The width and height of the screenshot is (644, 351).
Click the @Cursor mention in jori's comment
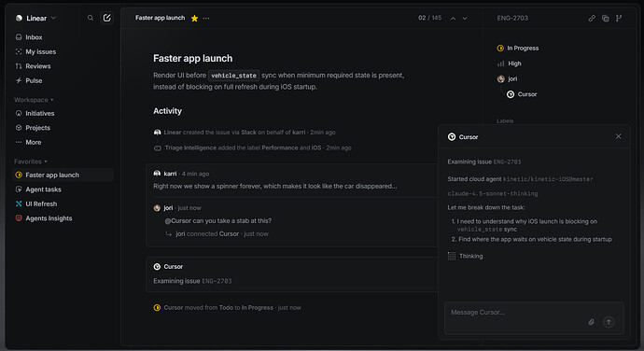click(x=177, y=221)
